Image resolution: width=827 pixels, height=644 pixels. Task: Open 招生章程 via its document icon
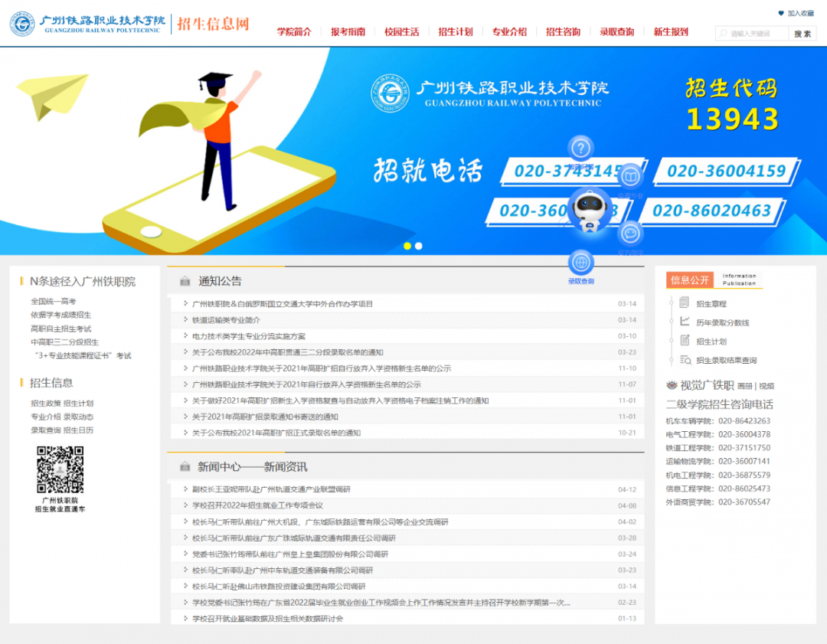(x=684, y=302)
